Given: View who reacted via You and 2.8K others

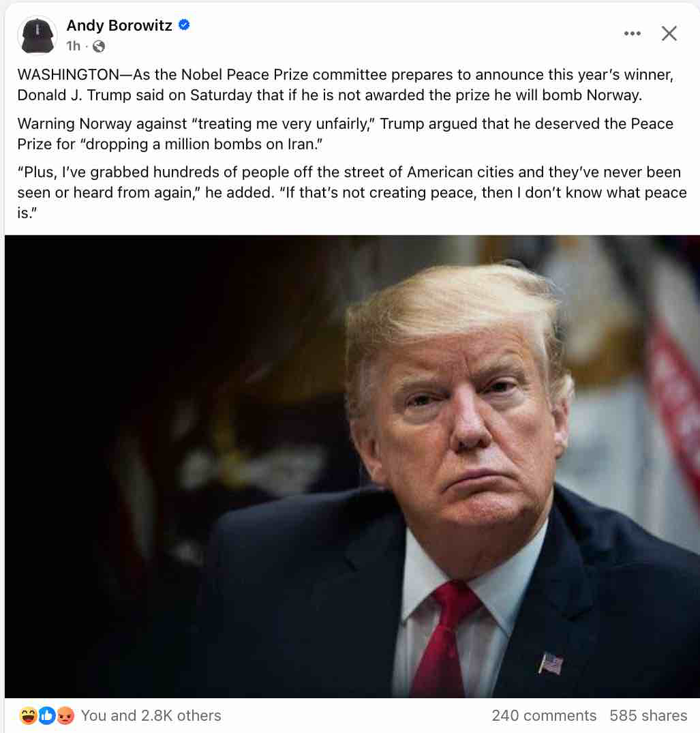Looking at the screenshot, I should coord(151,716).
